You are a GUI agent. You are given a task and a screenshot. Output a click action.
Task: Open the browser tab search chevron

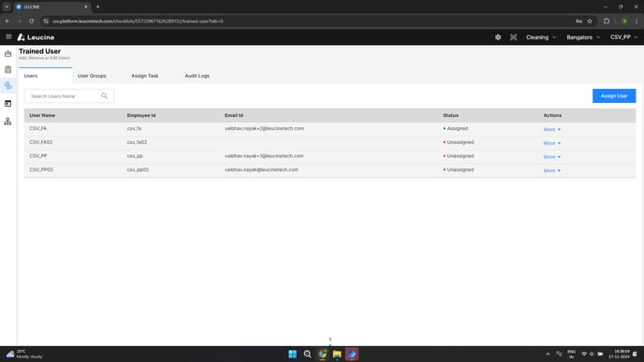click(7, 7)
